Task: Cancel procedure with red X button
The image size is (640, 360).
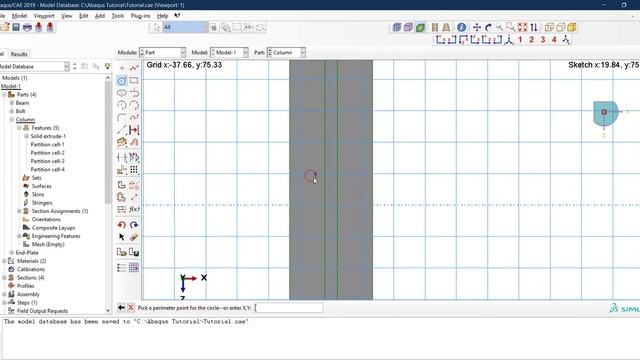Action: (131, 307)
